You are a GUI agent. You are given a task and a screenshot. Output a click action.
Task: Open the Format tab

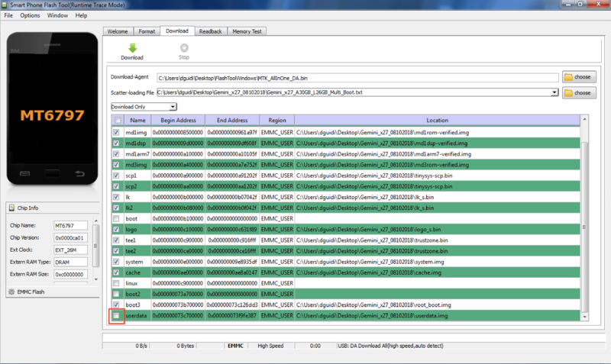click(147, 31)
